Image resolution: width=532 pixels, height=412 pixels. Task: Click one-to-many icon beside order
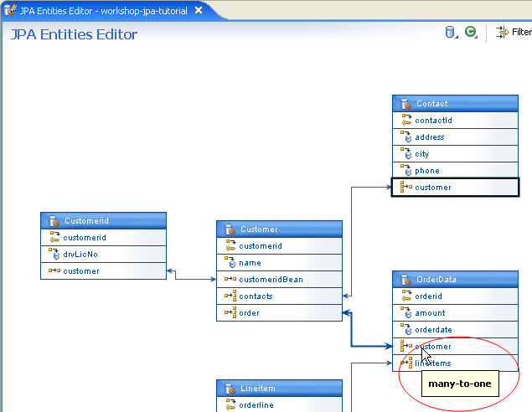pos(230,312)
